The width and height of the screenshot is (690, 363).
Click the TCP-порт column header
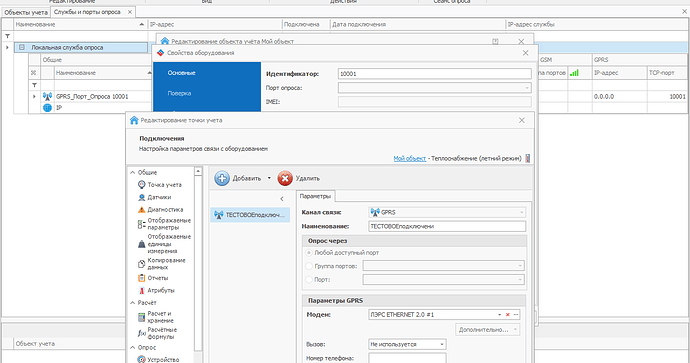click(x=667, y=73)
